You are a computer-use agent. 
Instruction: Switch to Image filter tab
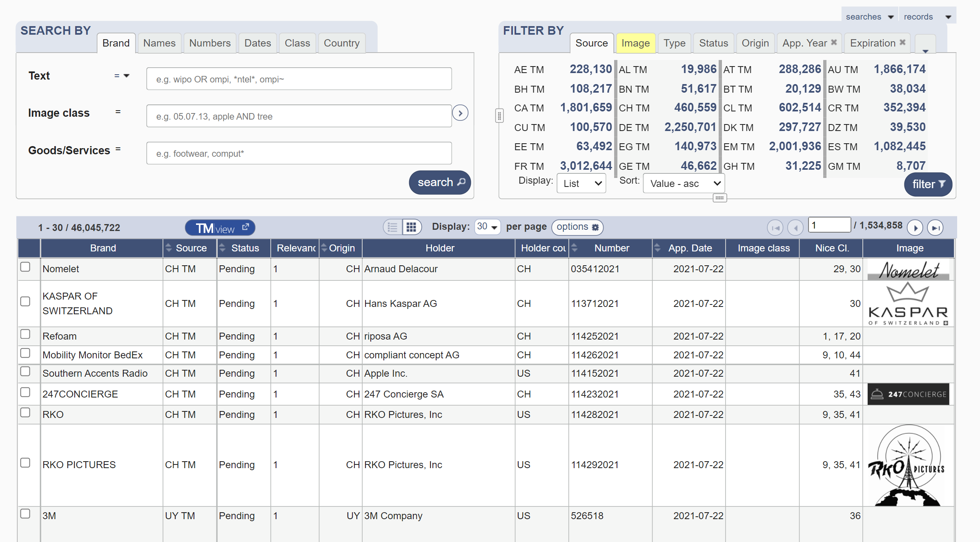635,43
